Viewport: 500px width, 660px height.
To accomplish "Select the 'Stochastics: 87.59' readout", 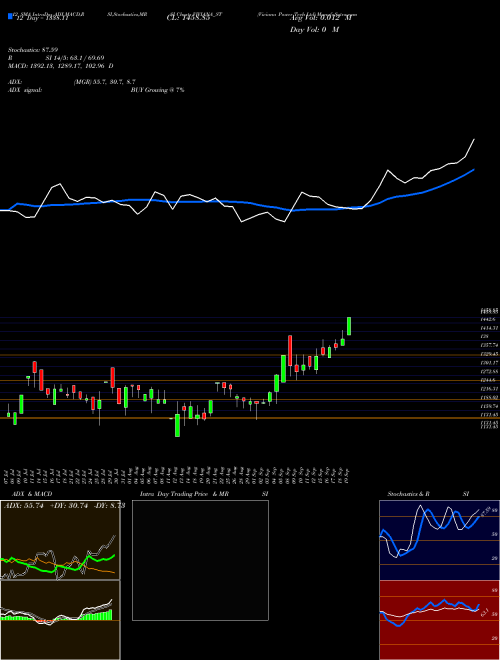I will click(33, 50).
